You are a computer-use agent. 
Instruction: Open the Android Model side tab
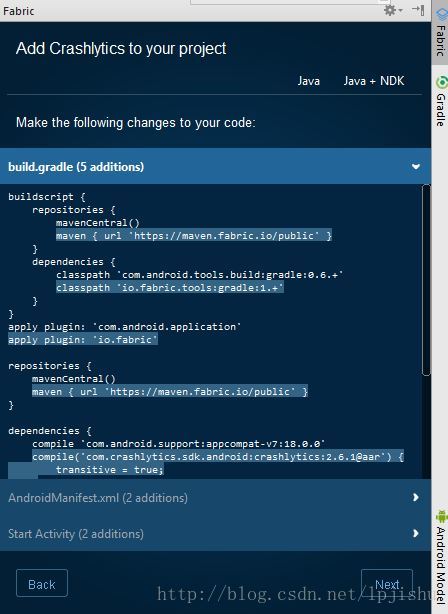coord(440,556)
